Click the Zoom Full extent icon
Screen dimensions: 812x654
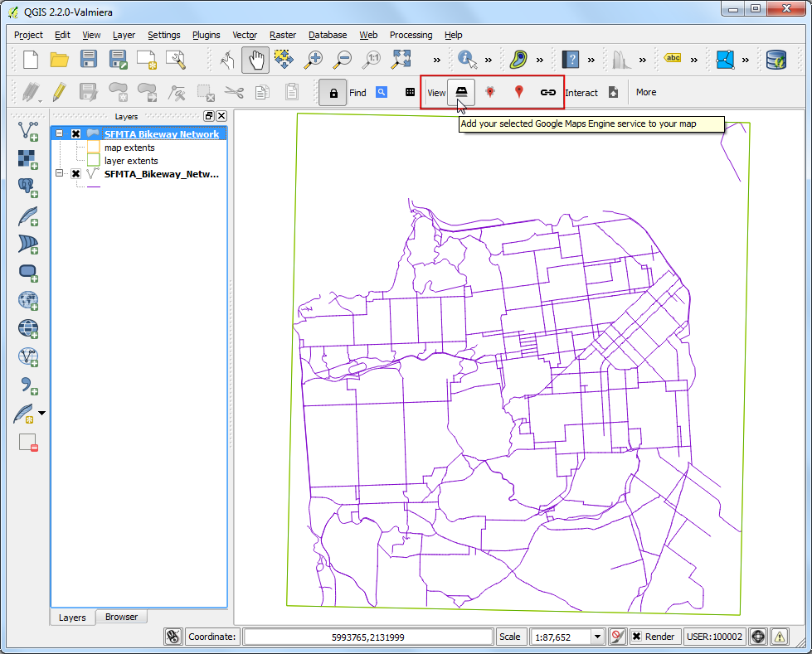[401, 60]
